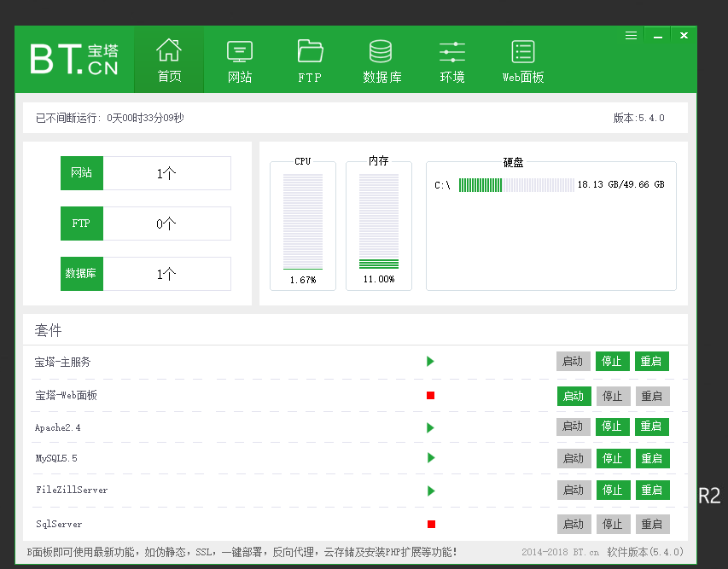Click 启动 for 宝塔-主服务
The width and height of the screenshot is (728, 569).
click(574, 361)
